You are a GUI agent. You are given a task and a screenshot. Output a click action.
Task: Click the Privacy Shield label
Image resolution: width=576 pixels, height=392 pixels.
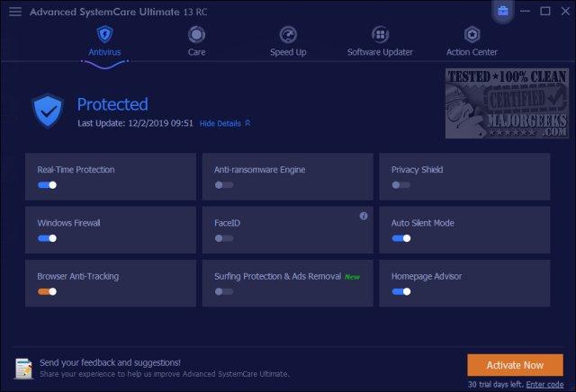[x=417, y=170]
